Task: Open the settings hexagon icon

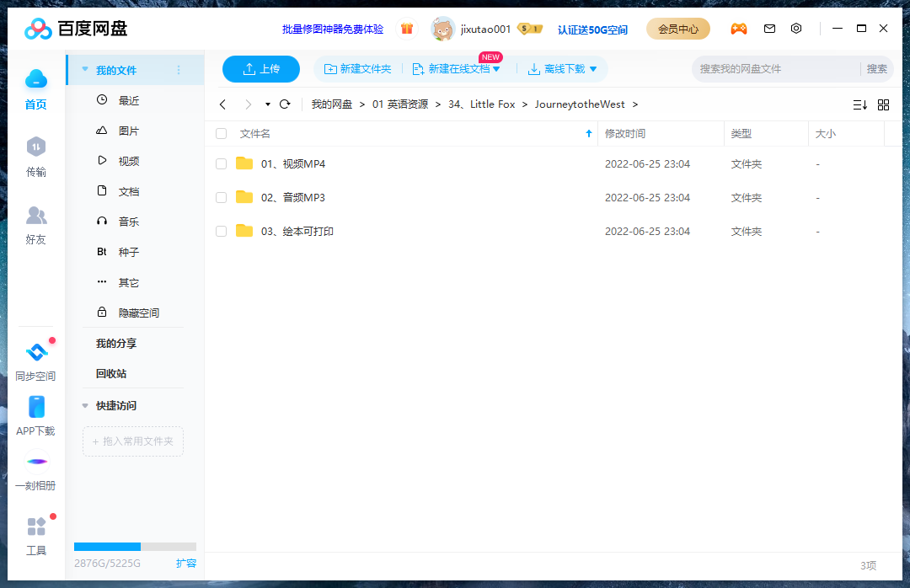Action: point(796,29)
